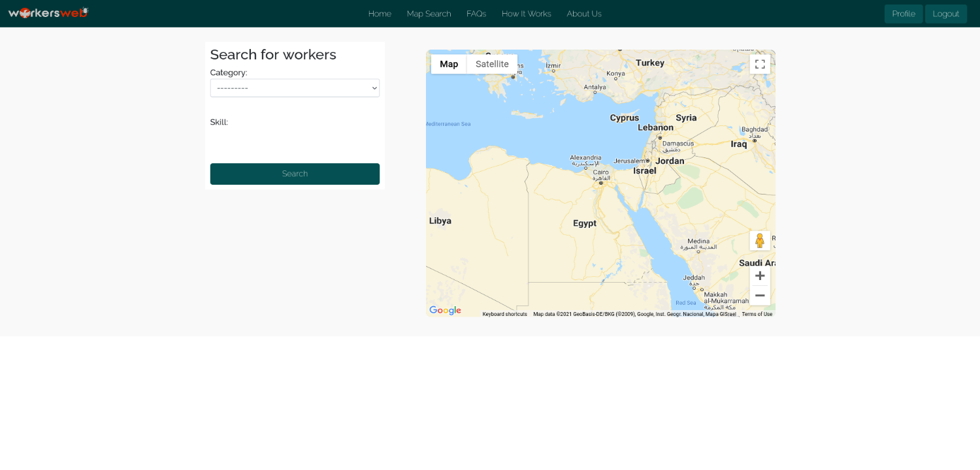
Task: Click the Search for workers heading
Action: (273, 55)
